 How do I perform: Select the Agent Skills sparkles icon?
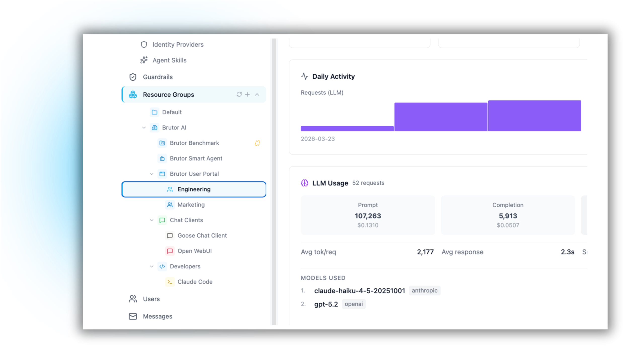click(x=143, y=60)
